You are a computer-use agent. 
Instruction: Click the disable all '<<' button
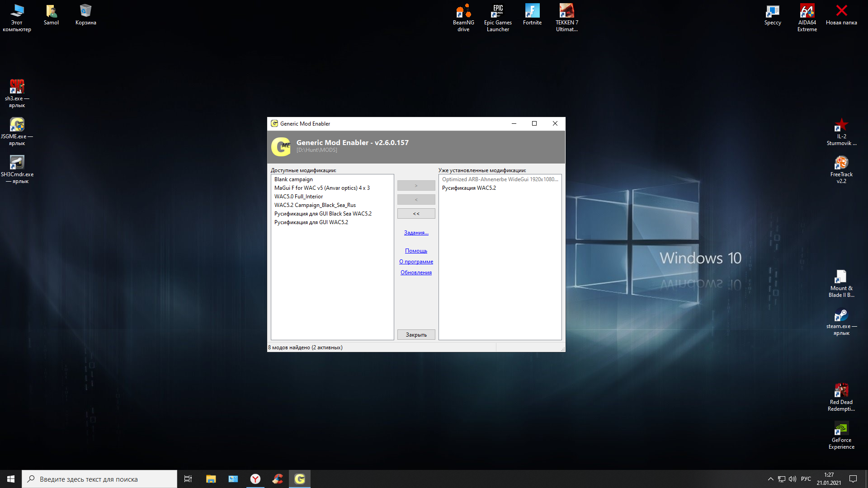pyautogui.click(x=416, y=214)
